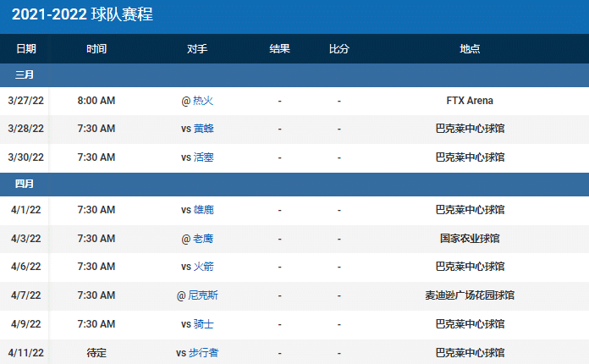The width and height of the screenshot is (589, 364).
Task: Click the 步行者 opponent link
Action: (203, 352)
